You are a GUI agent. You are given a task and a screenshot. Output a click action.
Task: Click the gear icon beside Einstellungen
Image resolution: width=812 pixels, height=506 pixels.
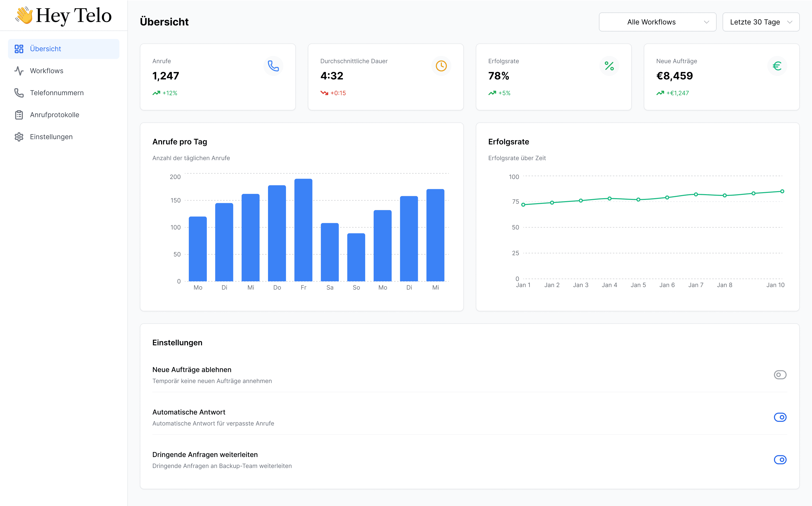click(19, 137)
